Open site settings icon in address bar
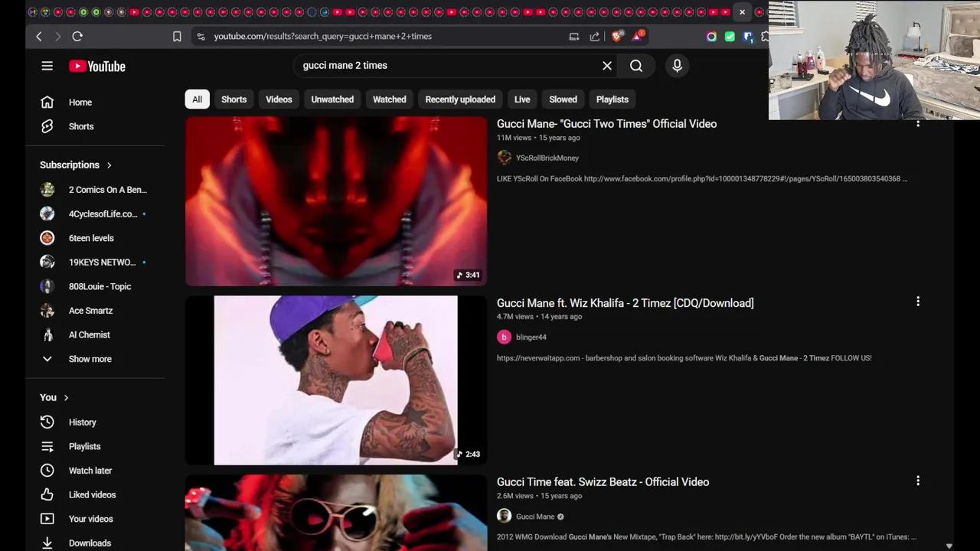The width and height of the screenshot is (980, 551). tap(201, 36)
